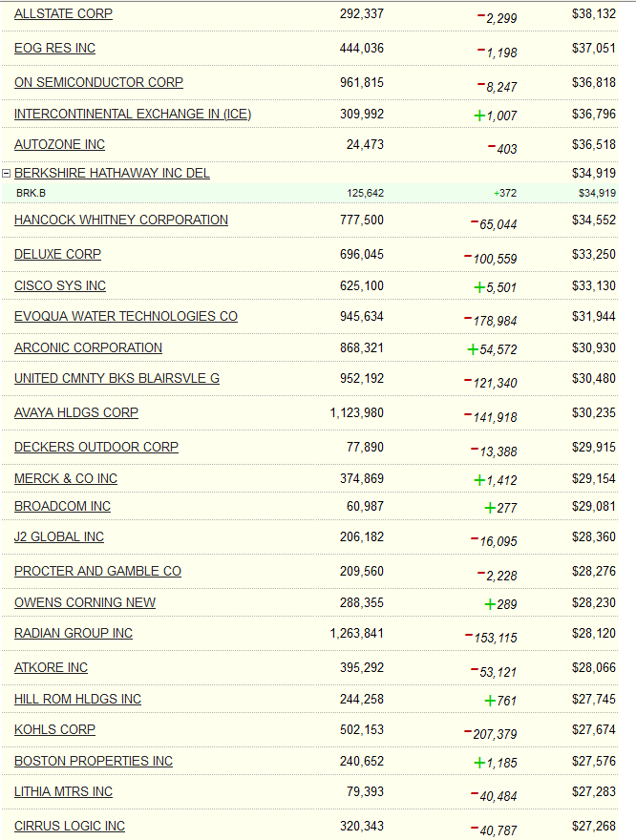Open the KOHLS CORP link
636x840 pixels.
tap(54, 730)
